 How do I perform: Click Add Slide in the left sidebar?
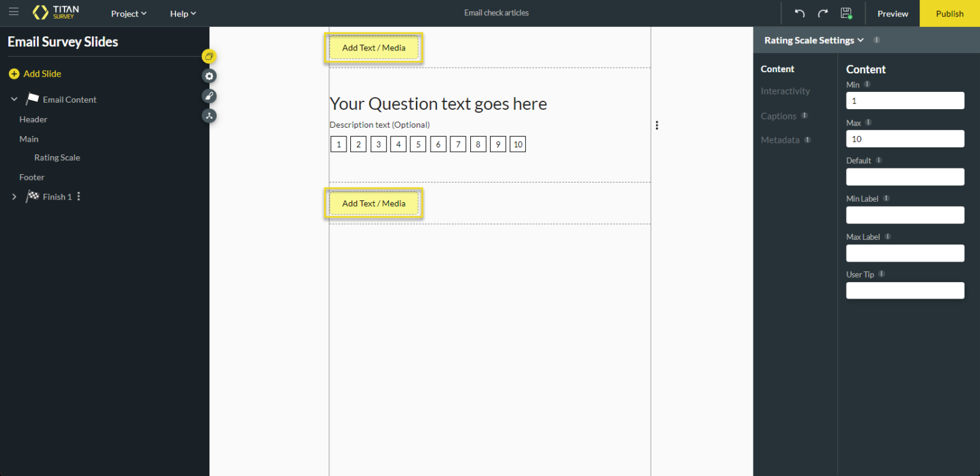(35, 73)
